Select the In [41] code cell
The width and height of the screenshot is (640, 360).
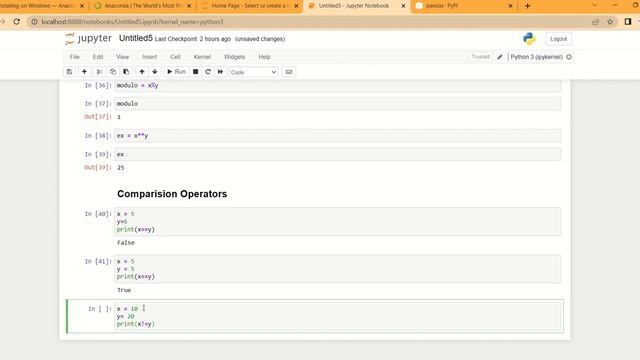338,269
